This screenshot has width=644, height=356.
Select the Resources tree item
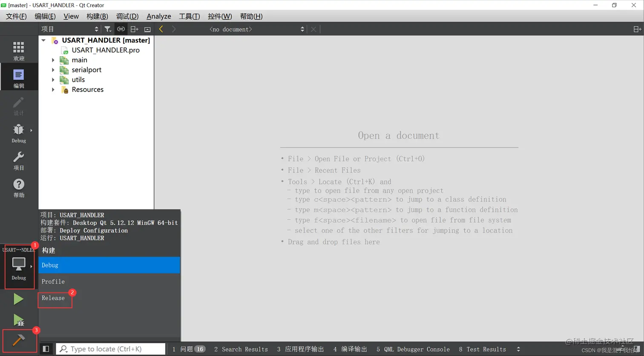tap(87, 89)
